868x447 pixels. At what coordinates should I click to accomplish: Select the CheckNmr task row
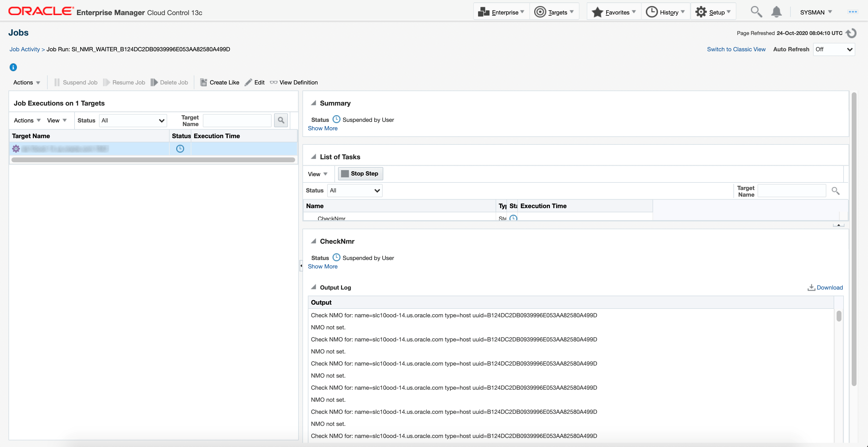pos(478,217)
